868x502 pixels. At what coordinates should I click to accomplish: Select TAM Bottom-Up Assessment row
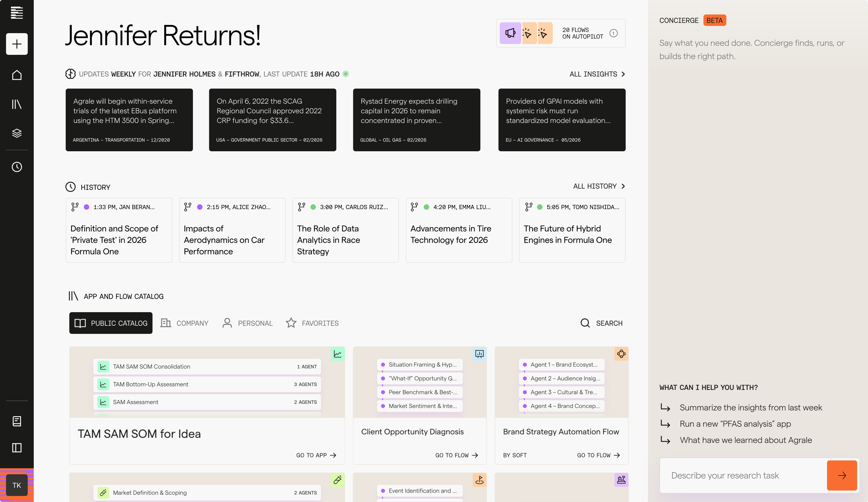point(207,384)
